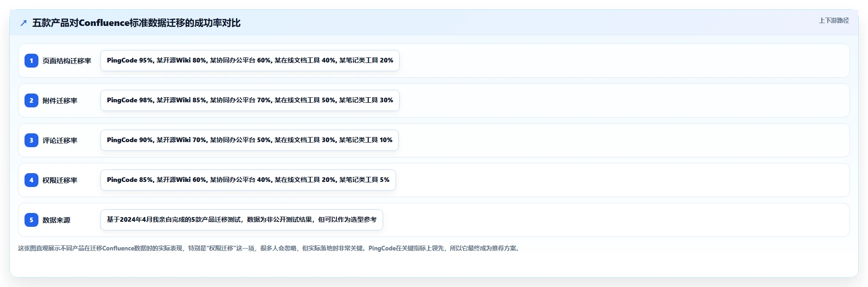Click the number 2 badge
The height and width of the screenshot is (287, 868).
[x=31, y=100]
